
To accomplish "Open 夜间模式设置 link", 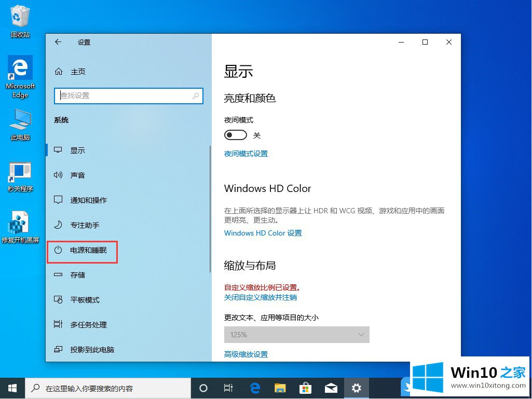I will (x=246, y=154).
